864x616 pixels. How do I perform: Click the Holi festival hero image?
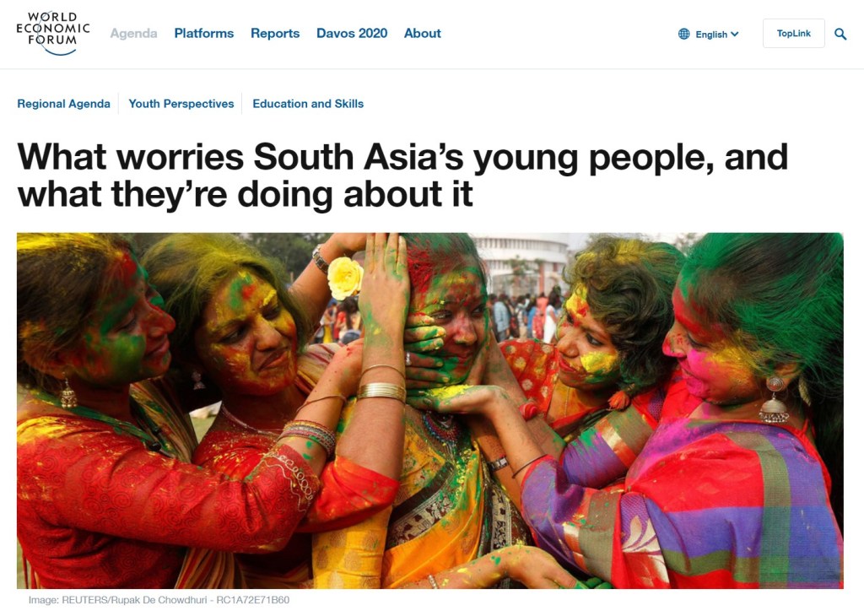coord(429,410)
